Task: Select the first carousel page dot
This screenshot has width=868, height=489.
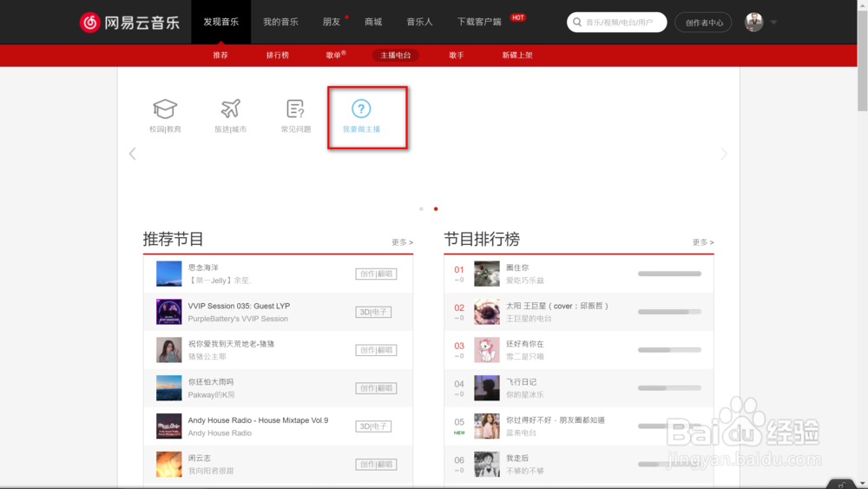Action: [421, 208]
